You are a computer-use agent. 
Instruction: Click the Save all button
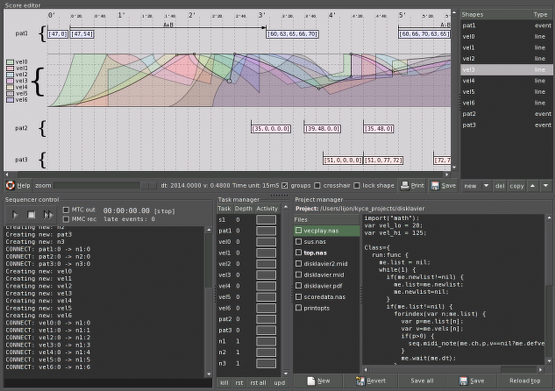(x=422, y=381)
